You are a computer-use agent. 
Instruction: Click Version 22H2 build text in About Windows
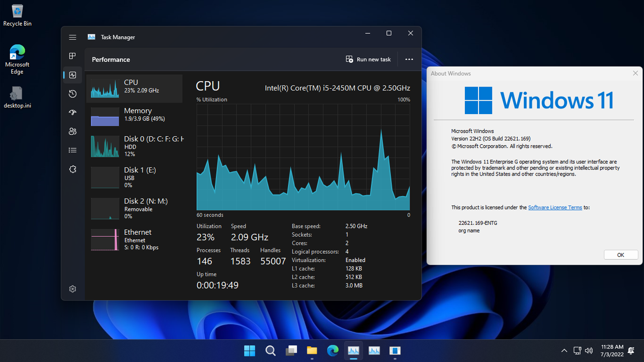click(x=491, y=139)
